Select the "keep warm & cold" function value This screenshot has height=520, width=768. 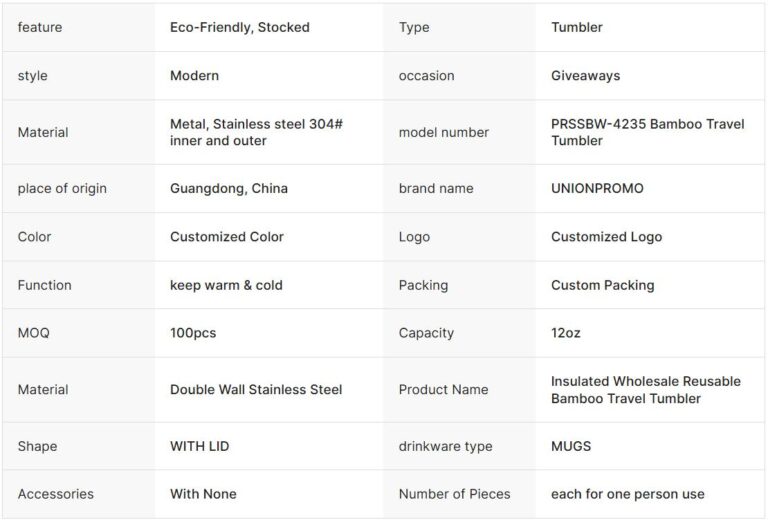pyautogui.click(x=226, y=285)
